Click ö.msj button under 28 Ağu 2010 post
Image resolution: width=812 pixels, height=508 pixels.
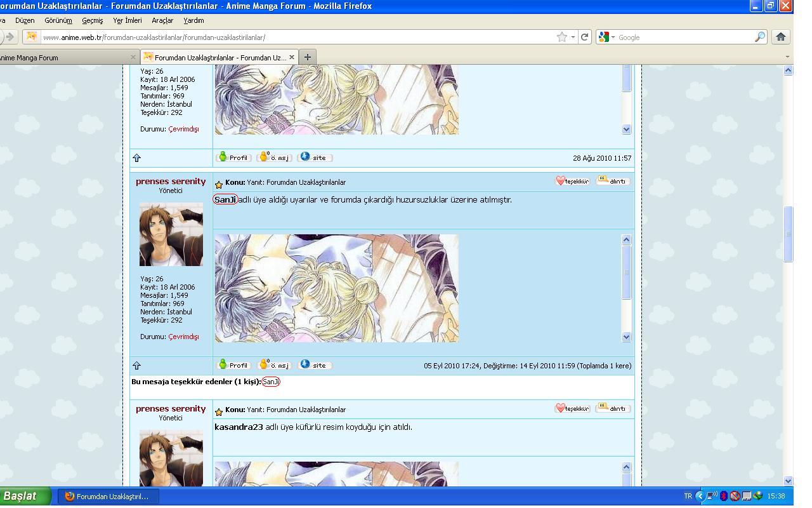(274, 157)
